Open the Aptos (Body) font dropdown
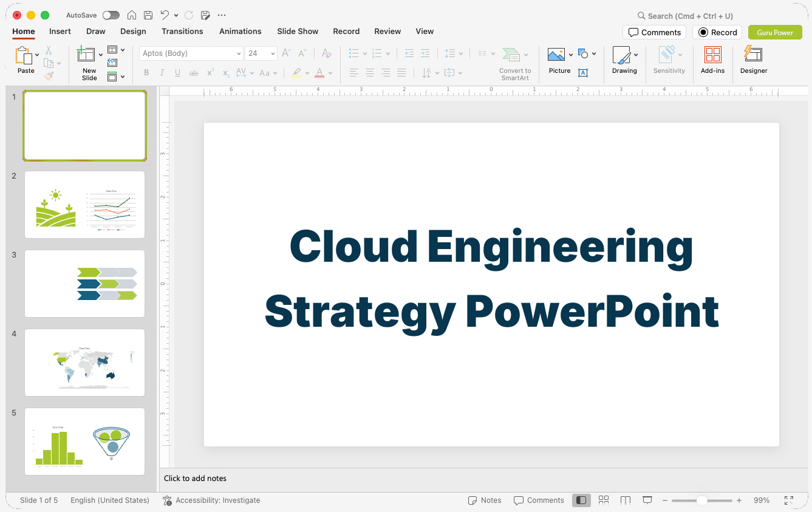Screen dimensions: 812x512 (239, 53)
